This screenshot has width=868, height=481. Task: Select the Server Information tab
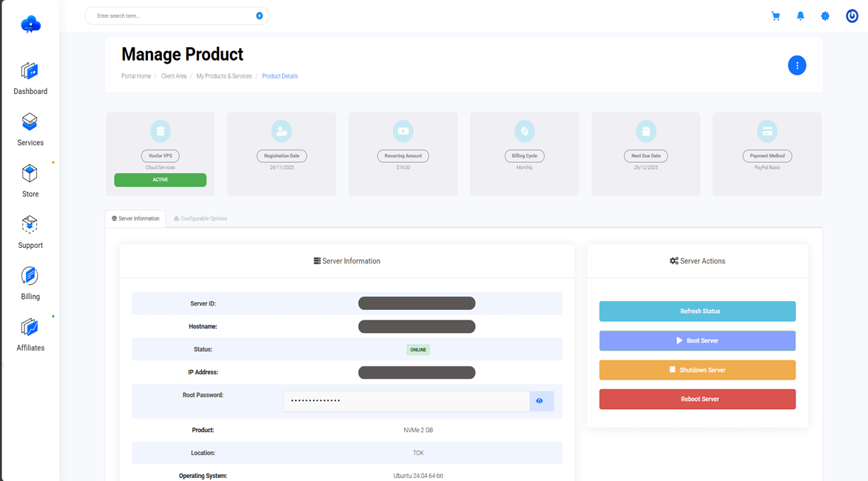(135, 218)
